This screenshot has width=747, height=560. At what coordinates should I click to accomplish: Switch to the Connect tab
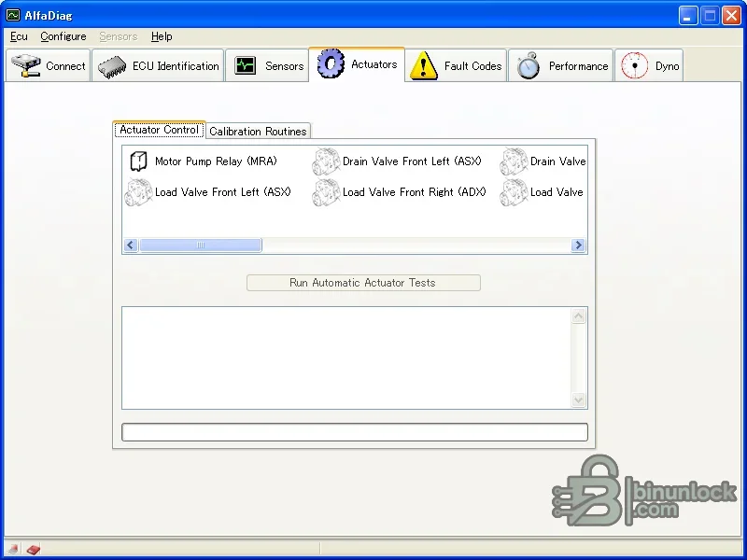coord(48,65)
